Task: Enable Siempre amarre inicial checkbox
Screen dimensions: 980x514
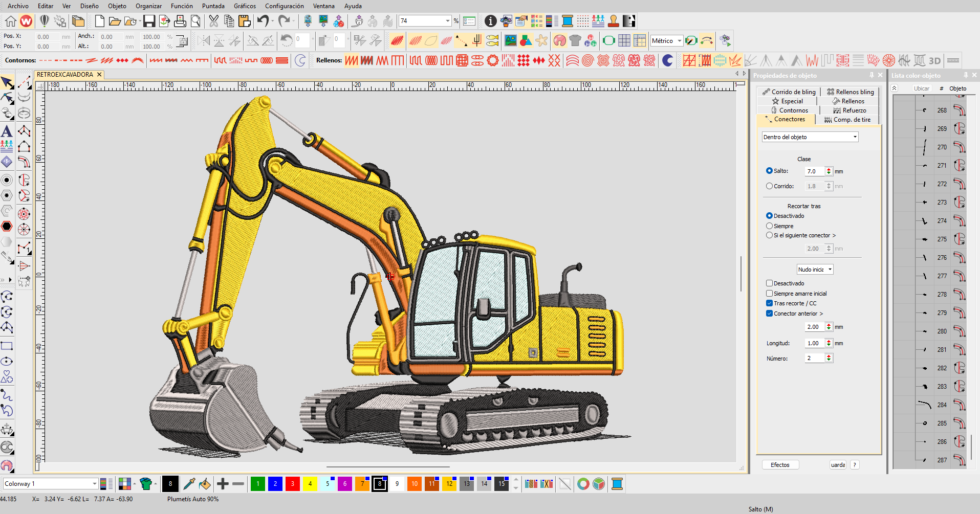Action: point(769,294)
